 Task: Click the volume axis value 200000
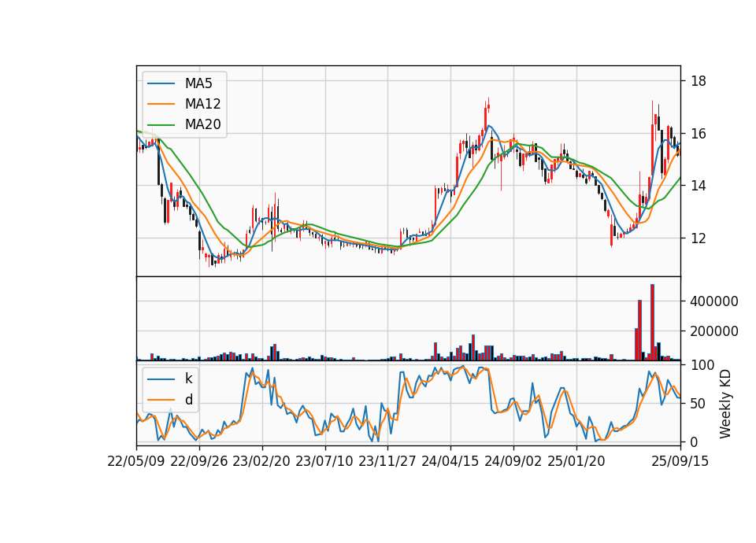point(714,331)
